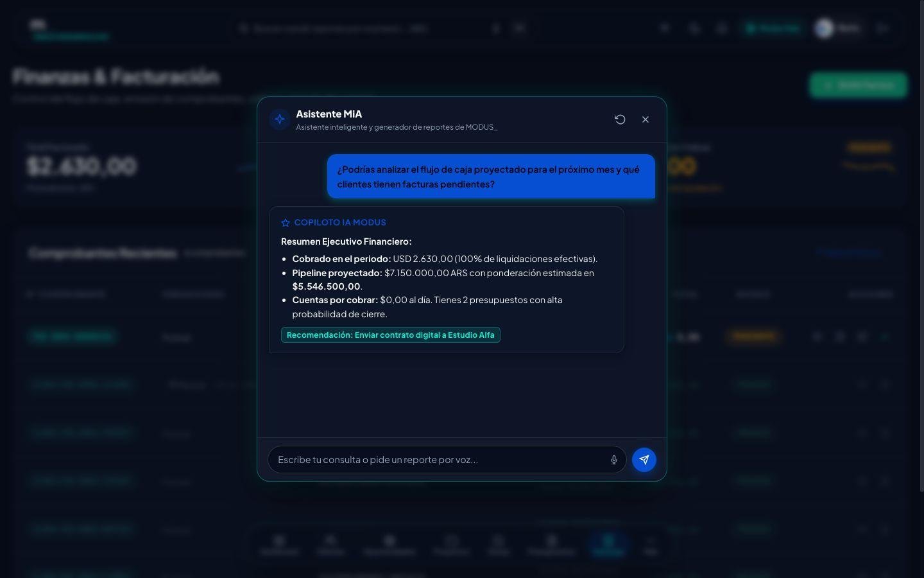Click the 'Resumen Ejecutivo Financiero:' heading

click(346, 241)
